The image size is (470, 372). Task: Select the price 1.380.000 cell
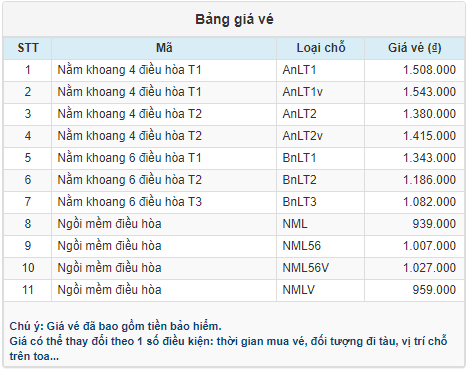point(414,114)
